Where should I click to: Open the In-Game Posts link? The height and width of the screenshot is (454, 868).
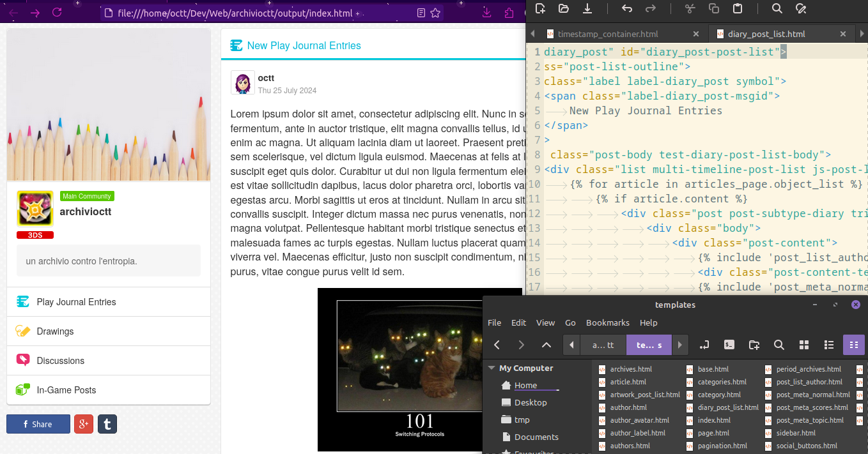[x=109, y=390]
